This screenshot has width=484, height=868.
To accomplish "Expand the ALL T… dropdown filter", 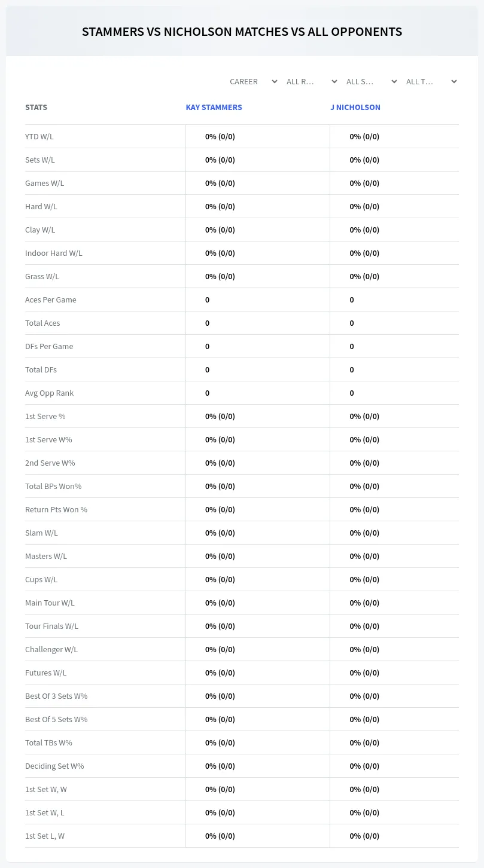I will click(x=430, y=81).
